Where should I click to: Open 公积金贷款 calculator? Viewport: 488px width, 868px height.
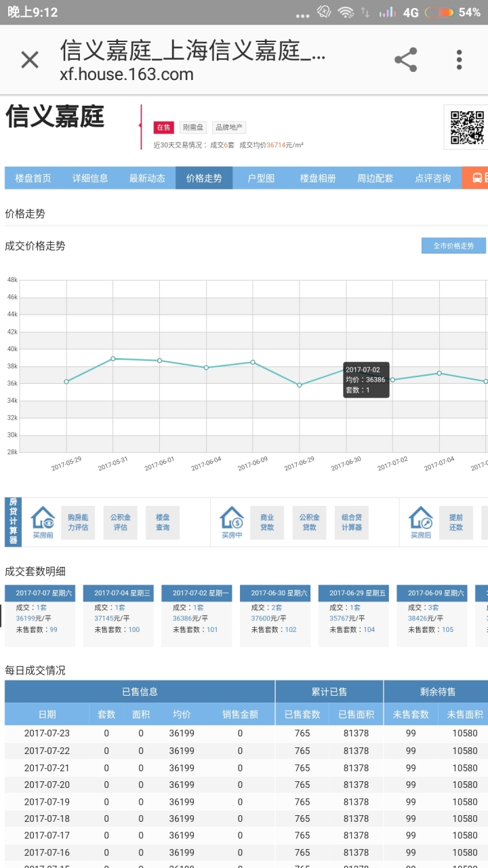[310, 522]
